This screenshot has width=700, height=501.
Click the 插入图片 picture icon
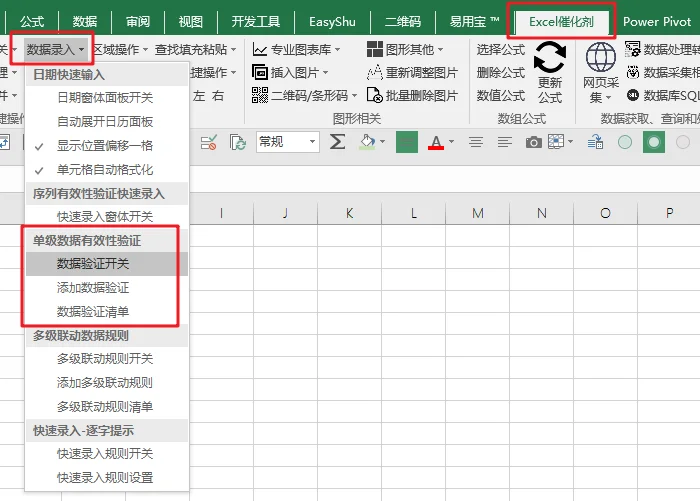[259, 72]
